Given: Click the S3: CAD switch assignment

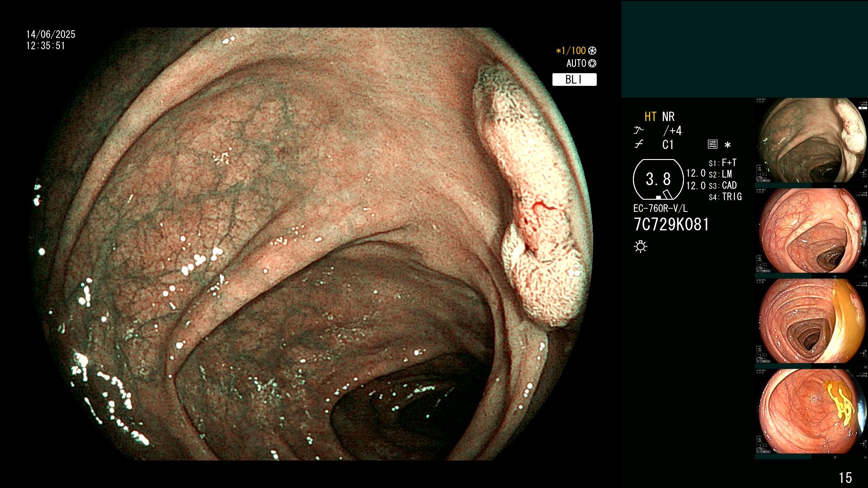Looking at the screenshot, I should click(x=722, y=185).
